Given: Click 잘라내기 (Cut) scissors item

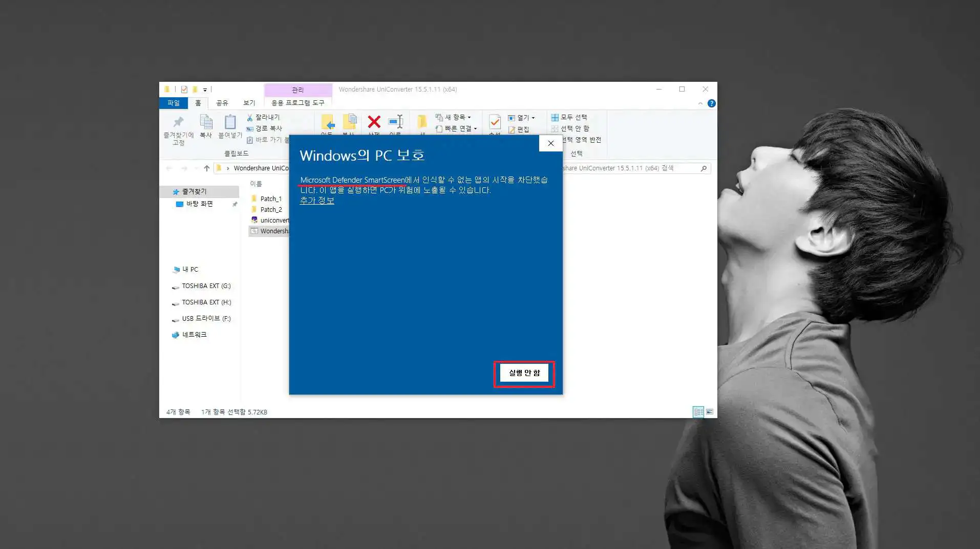Looking at the screenshot, I should (263, 117).
